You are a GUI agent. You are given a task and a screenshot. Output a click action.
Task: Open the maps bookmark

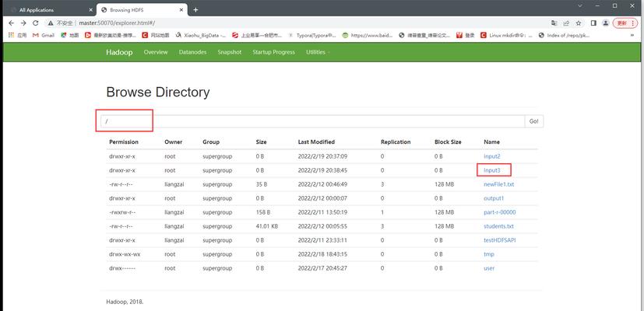(x=69, y=35)
